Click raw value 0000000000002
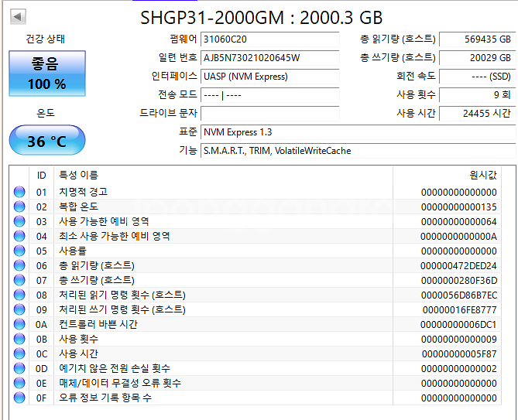Image resolution: width=518 pixels, height=420 pixels. tap(458, 368)
